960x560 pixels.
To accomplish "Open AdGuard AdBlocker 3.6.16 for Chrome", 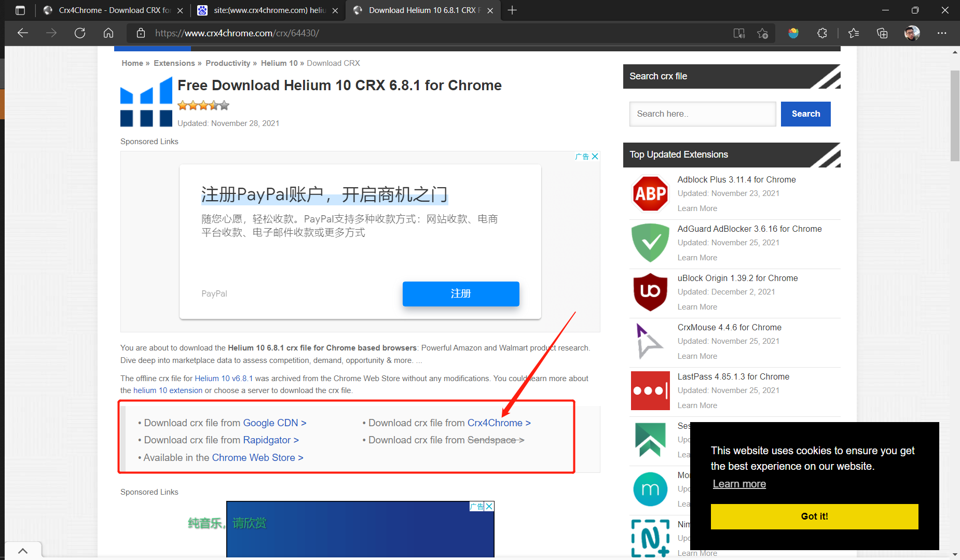I will (749, 229).
